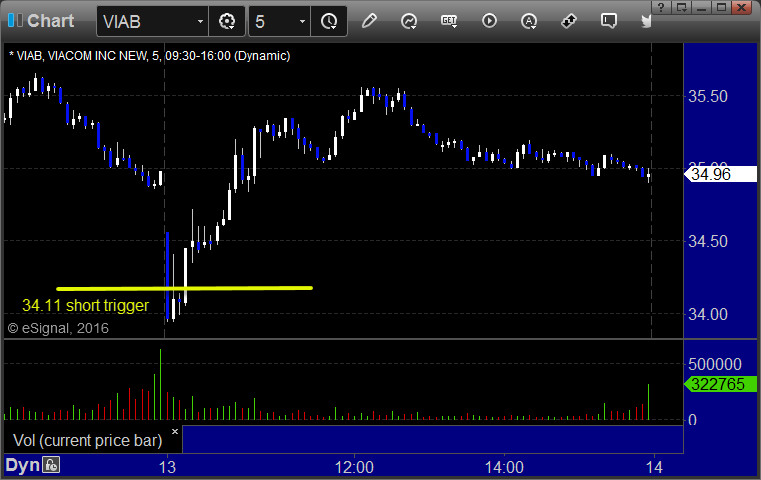Expand the interval 5 dropdown arrow

pos(302,21)
